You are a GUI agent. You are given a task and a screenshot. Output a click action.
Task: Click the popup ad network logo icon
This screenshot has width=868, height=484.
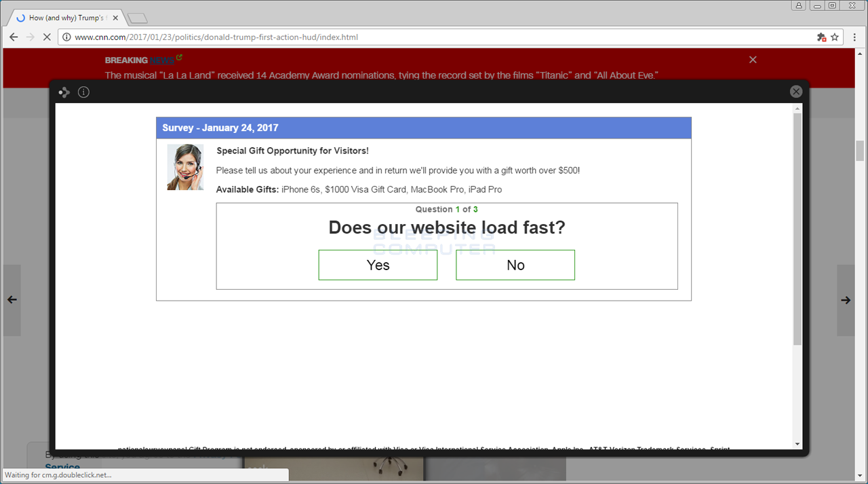coord(64,92)
